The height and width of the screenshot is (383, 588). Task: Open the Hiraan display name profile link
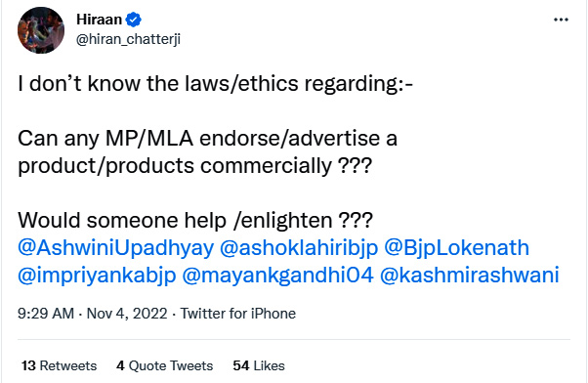[99, 20]
